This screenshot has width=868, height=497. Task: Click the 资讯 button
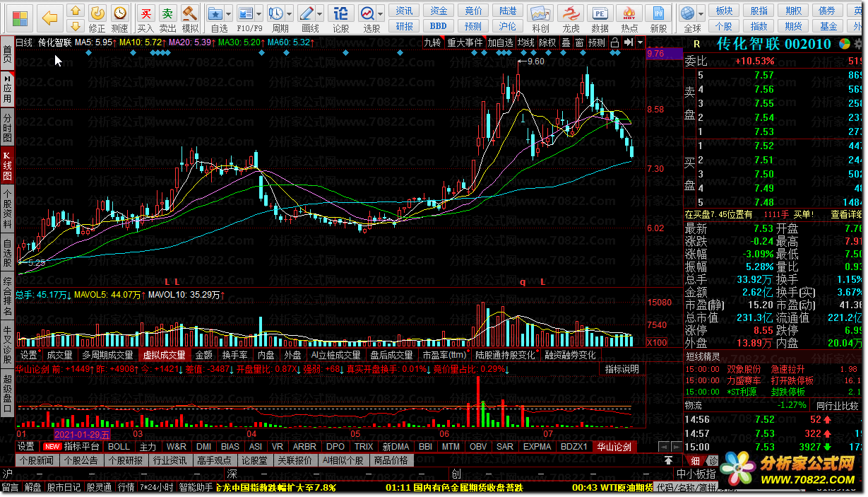point(405,11)
